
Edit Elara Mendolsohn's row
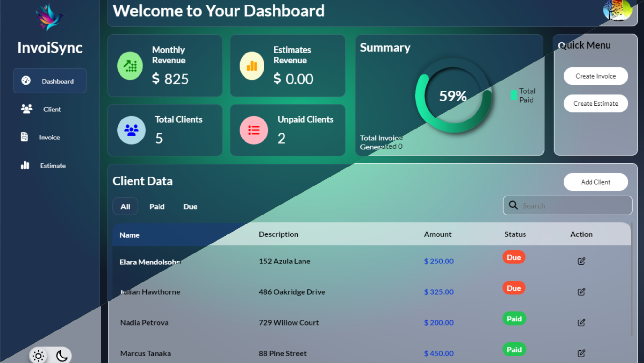(582, 261)
